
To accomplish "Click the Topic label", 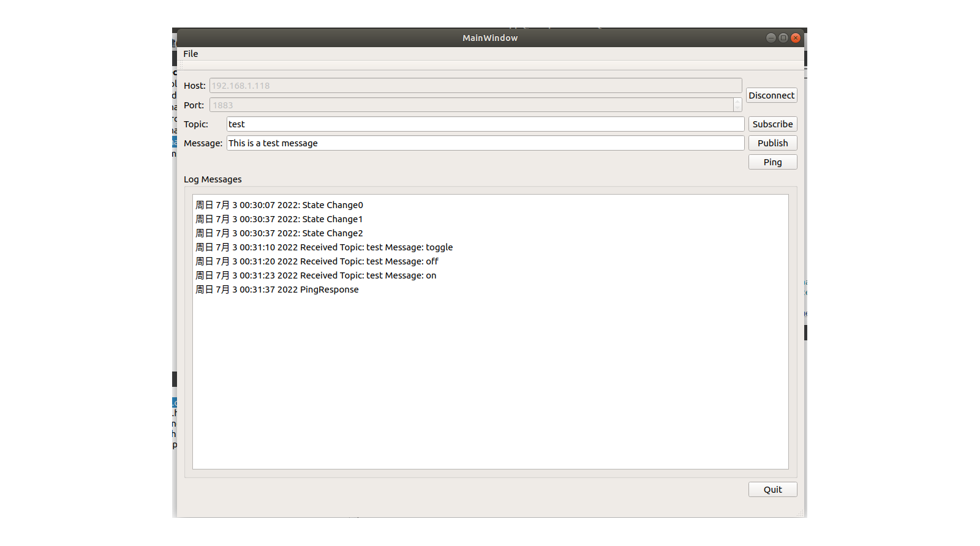I will tap(196, 124).
